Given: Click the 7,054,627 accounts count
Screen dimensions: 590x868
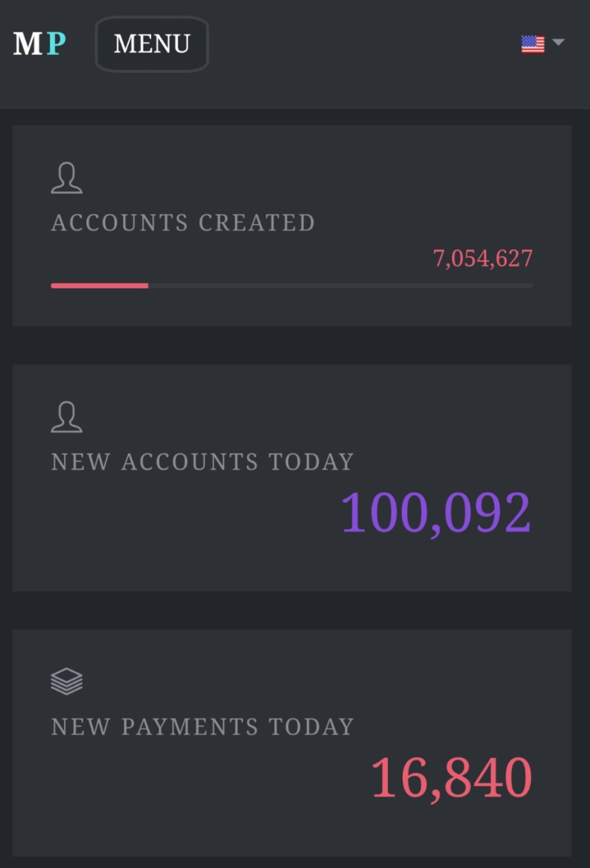Looking at the screenshot, I should click(x=482, y=259).
